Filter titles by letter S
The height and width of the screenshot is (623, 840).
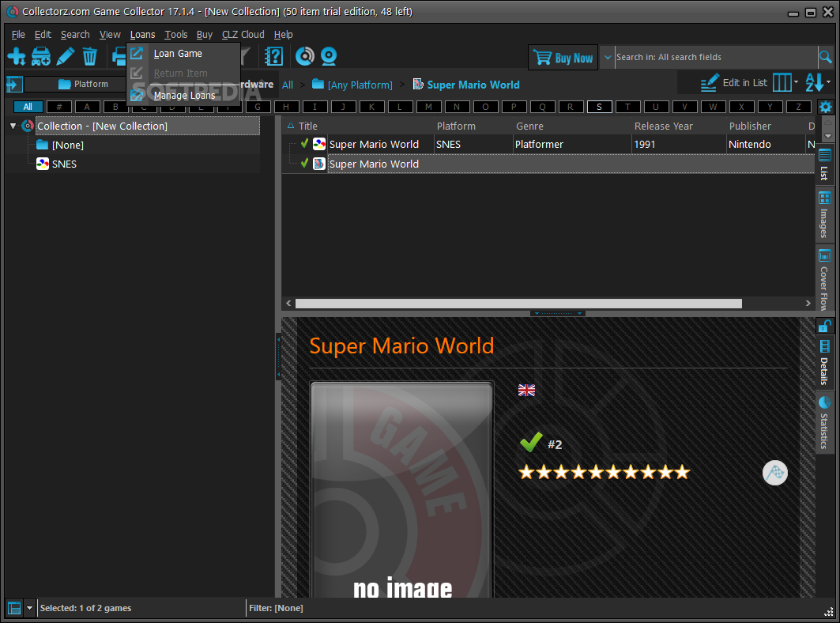pos(599,107)
